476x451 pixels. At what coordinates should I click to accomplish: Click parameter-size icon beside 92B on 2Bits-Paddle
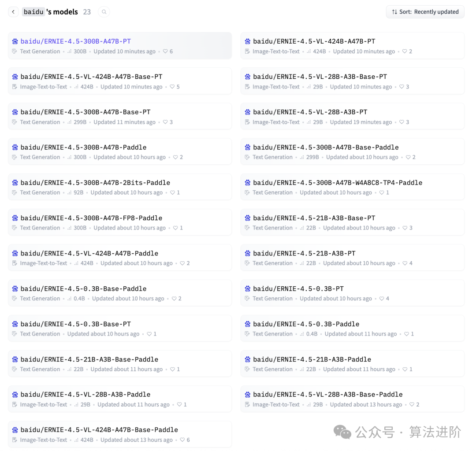70,192
